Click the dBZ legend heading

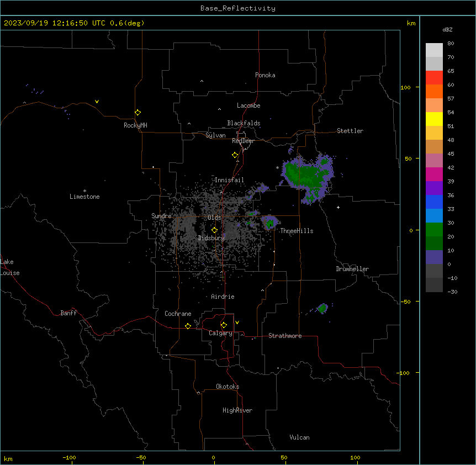[447, 29]
